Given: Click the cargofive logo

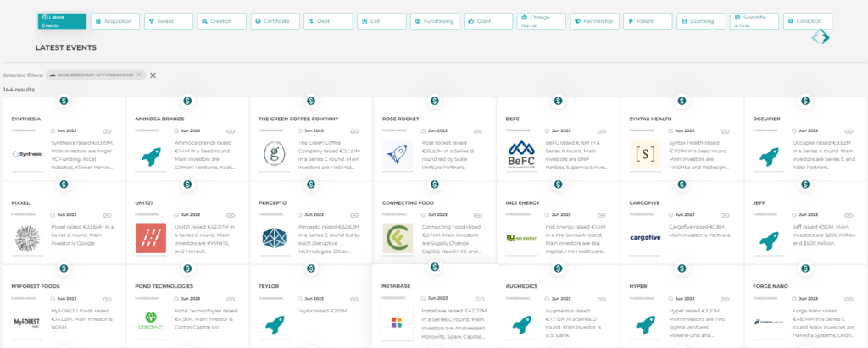Looking at the screenshot, I should (x=645, y=238).
